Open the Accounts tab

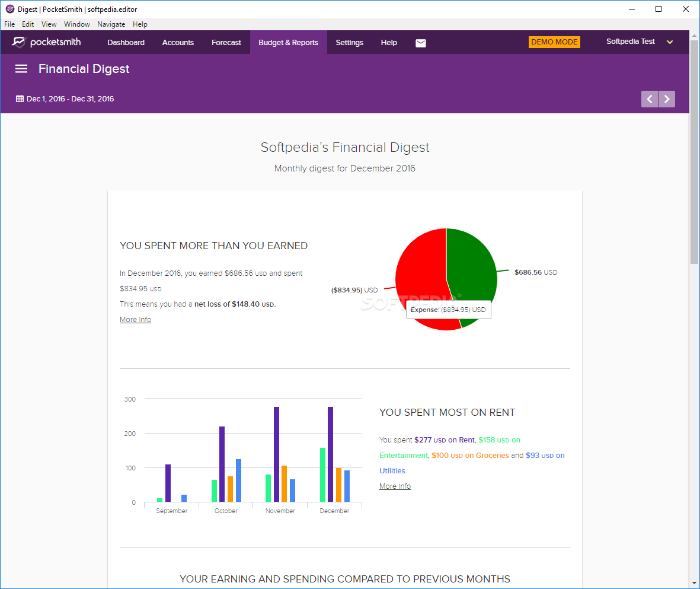178,43
